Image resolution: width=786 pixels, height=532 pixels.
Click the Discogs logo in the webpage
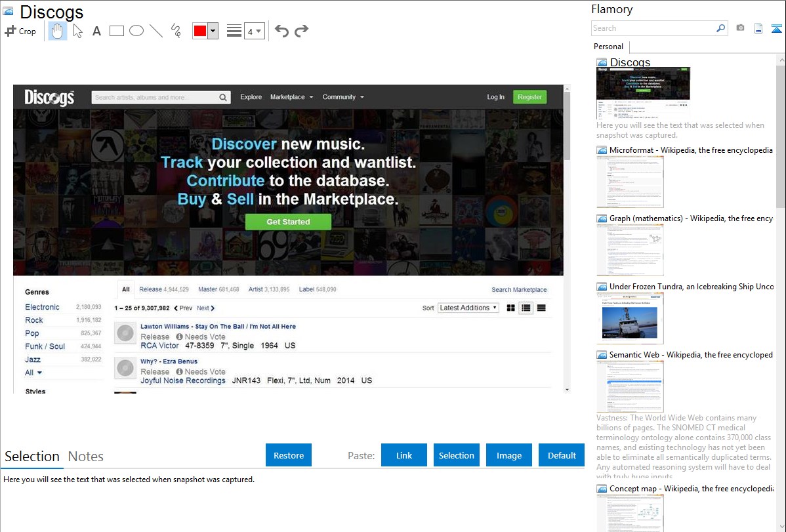[49, 98]
